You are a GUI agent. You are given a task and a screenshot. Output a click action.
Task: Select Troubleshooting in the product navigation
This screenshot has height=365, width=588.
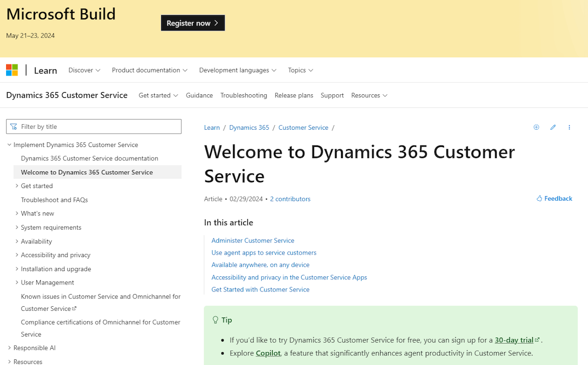tap(244, 95)
